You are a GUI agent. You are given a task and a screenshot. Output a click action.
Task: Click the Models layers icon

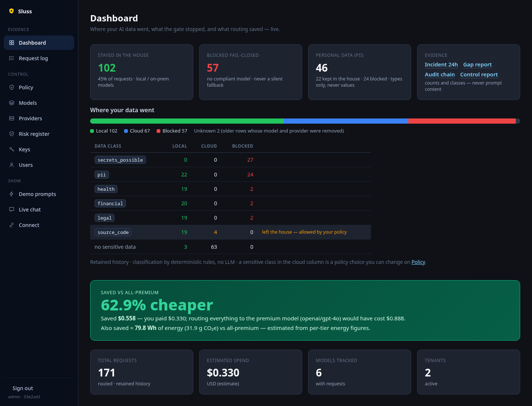(11, 103)
